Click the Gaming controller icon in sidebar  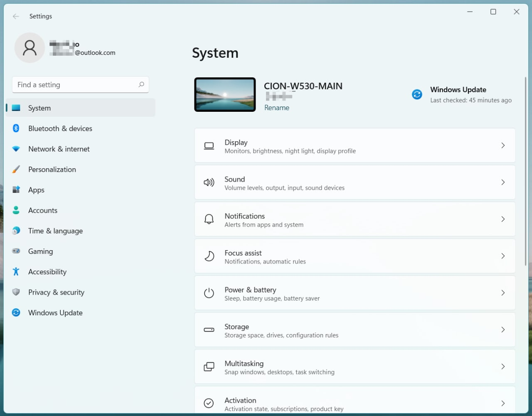click(x=16, y=251)
